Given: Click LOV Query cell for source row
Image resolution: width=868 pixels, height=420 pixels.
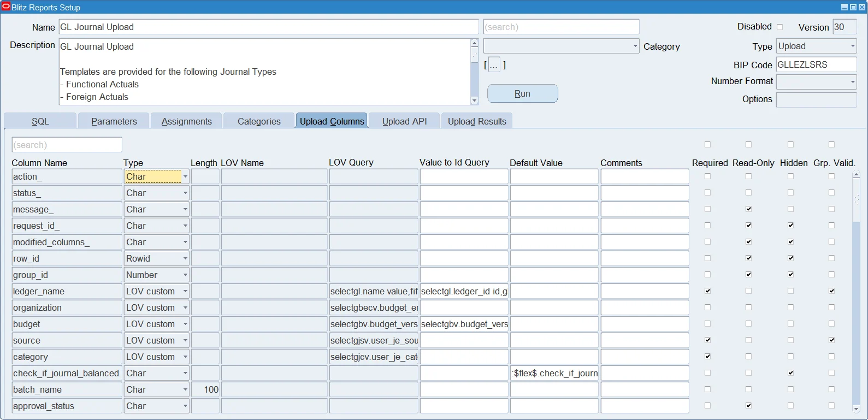Looking at the screenshot, I should (374, 340).
